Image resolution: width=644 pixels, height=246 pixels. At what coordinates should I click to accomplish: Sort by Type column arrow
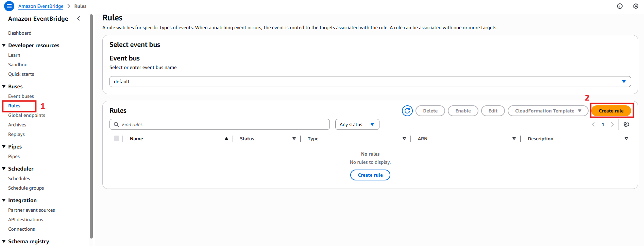coord(404,139)
